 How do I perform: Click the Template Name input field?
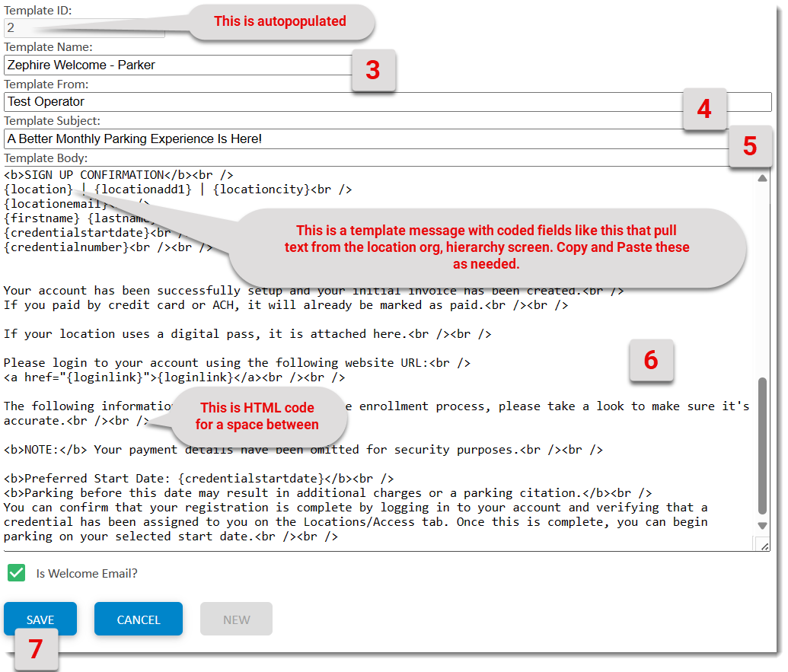178,65
